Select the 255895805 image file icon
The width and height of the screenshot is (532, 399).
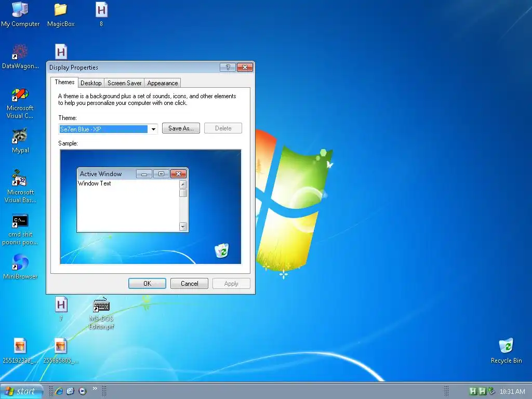(61, 351)
